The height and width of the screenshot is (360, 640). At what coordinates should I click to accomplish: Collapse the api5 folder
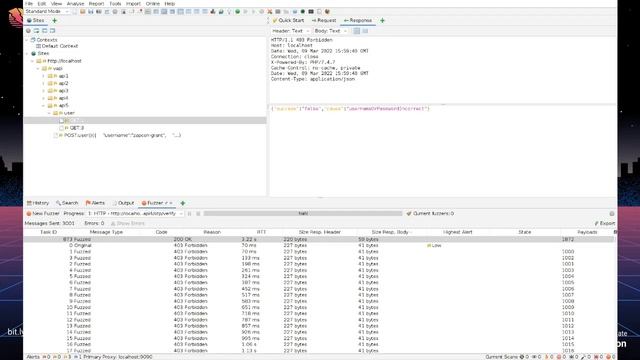[44, 105]
